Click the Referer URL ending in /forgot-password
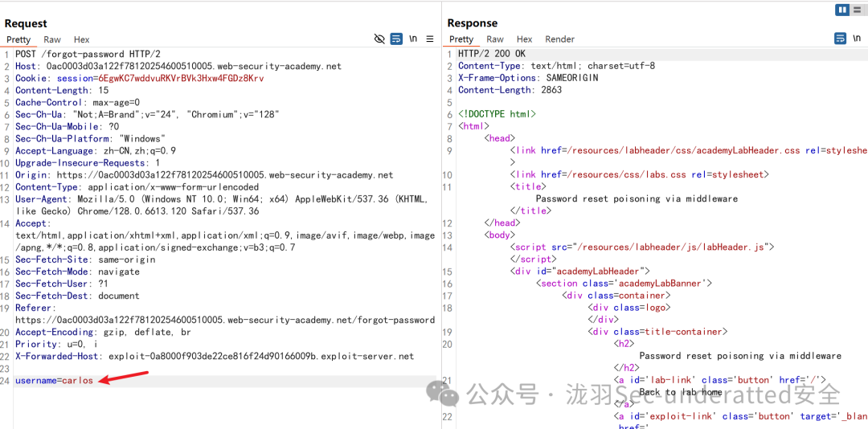The width and height of the screenshot is (868, 429). [225, 320]
